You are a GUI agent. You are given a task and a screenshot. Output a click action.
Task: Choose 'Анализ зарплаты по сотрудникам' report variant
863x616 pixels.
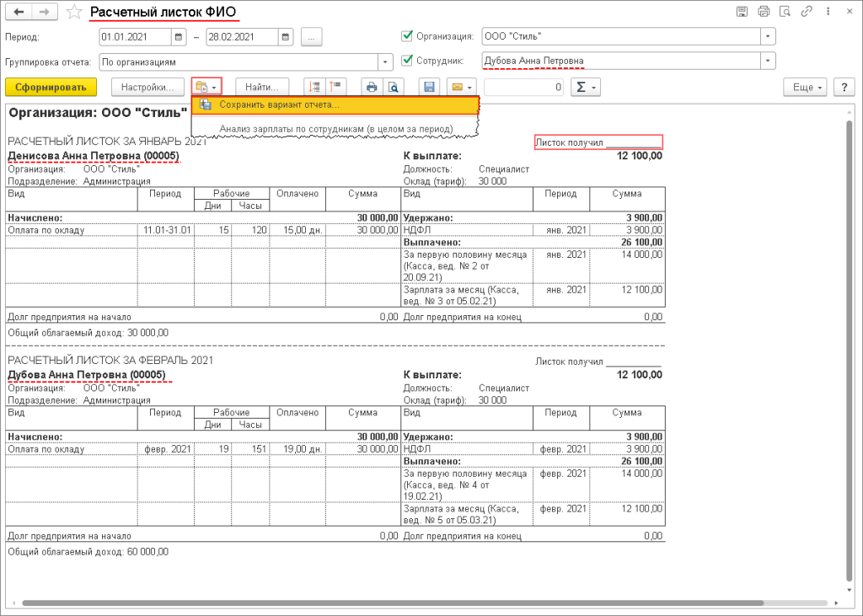tap(335, 128)
